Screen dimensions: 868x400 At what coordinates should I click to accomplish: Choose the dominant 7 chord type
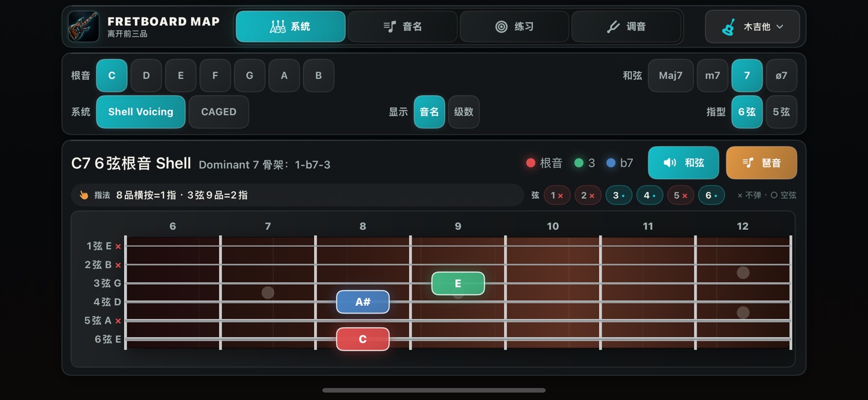point(747,75)
